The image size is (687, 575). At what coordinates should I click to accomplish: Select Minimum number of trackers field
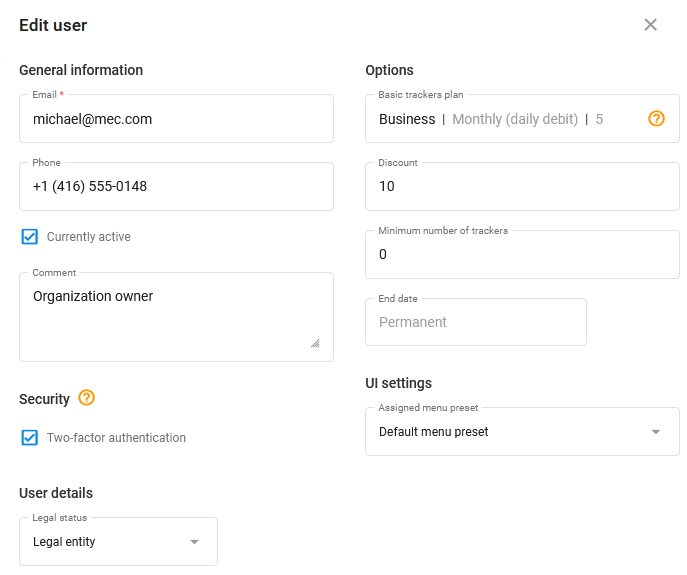point(522,254)
